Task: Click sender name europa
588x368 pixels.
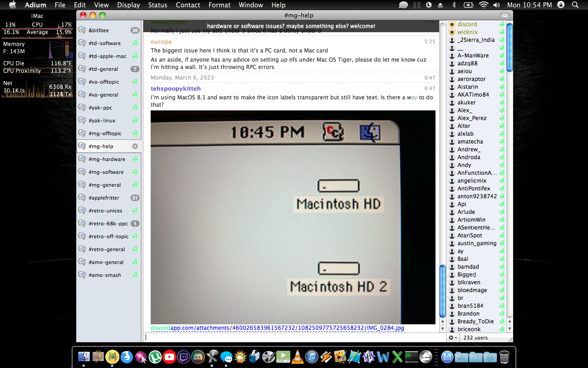Action: click(161, 42)
